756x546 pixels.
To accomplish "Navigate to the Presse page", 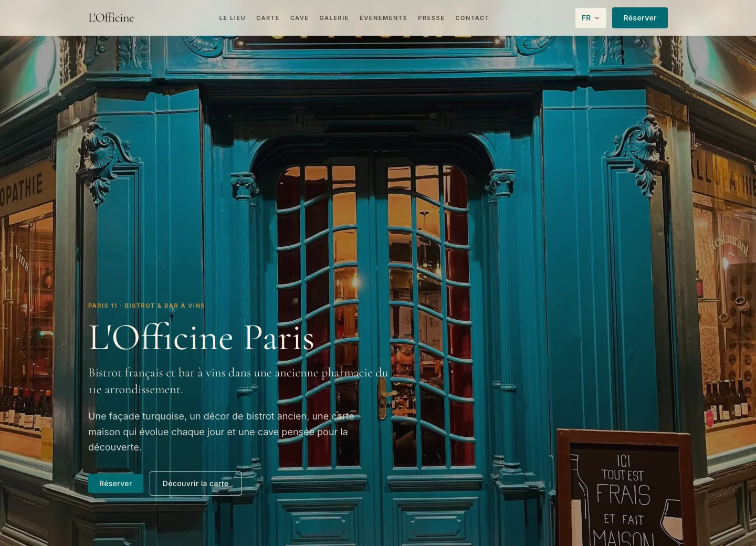I will point(431,18).
